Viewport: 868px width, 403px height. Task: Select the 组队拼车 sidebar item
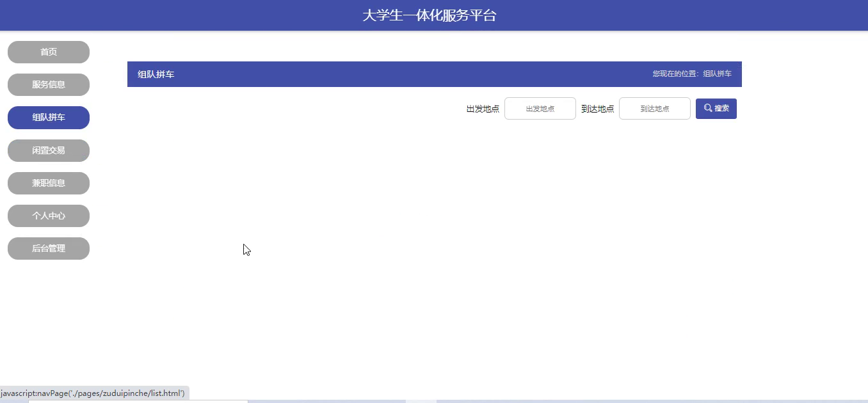click(49, 118)
